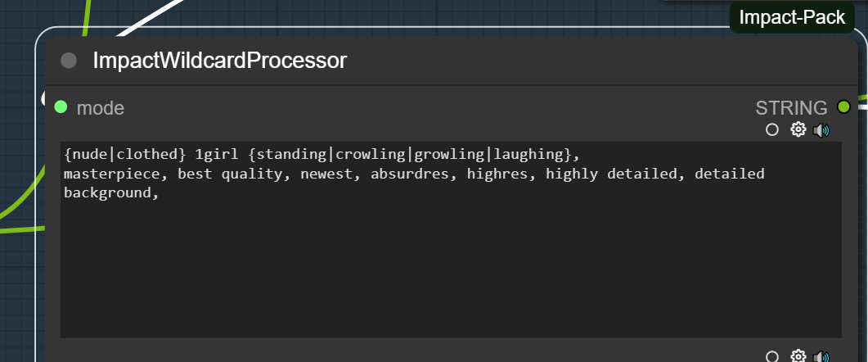Collapse node using the gray dot beside the title
The width and height of the screenshot is (868, 362).
pyautogui.click(x=69, y=60)
